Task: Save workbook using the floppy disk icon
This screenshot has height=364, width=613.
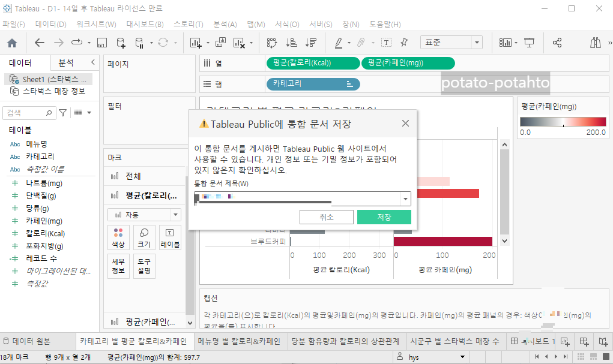Action: [102, 43]
